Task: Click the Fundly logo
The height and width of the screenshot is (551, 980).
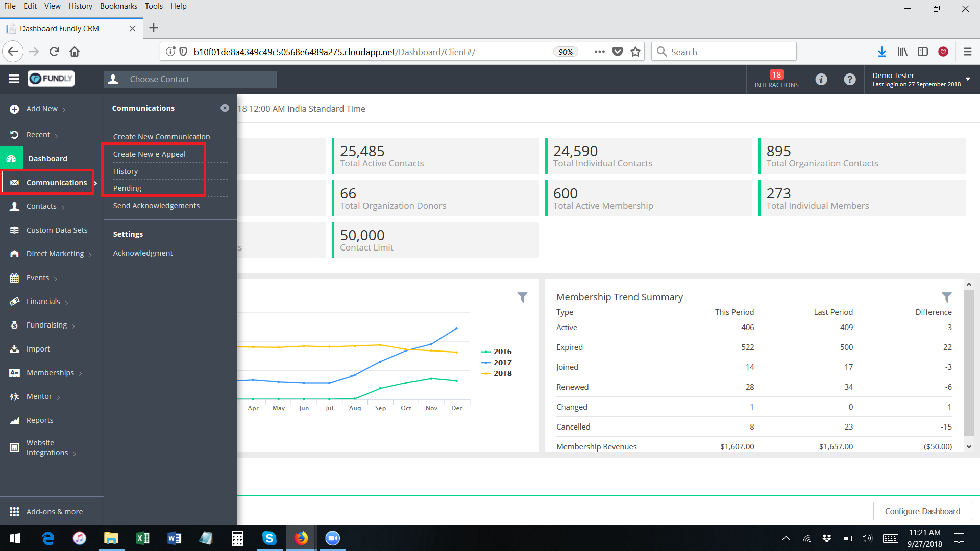Action: [x=51, y=79]
